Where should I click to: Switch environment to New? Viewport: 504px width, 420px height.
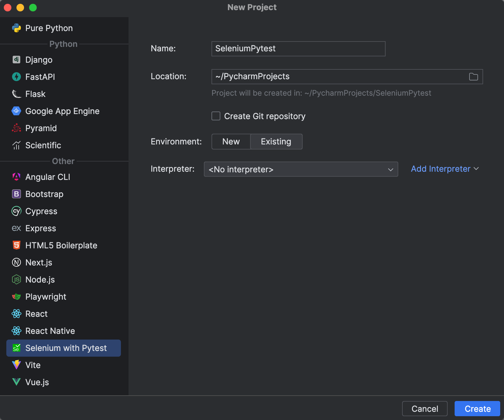231,142
